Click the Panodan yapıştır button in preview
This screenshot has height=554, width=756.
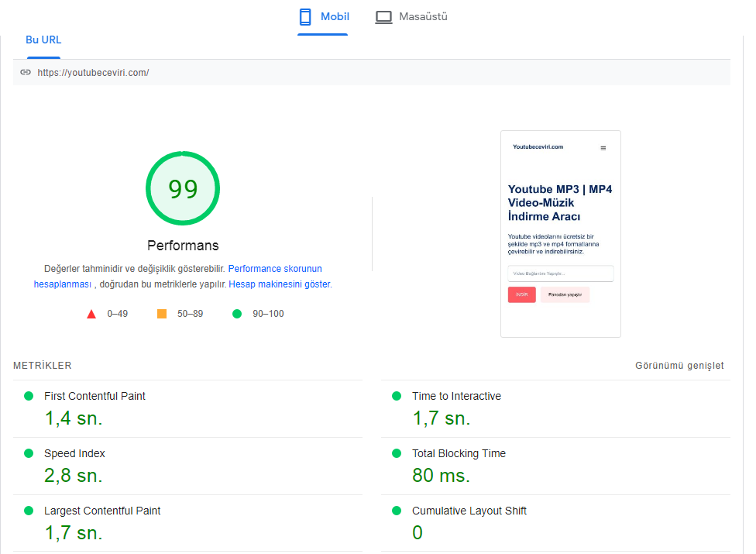pos(565,294)
